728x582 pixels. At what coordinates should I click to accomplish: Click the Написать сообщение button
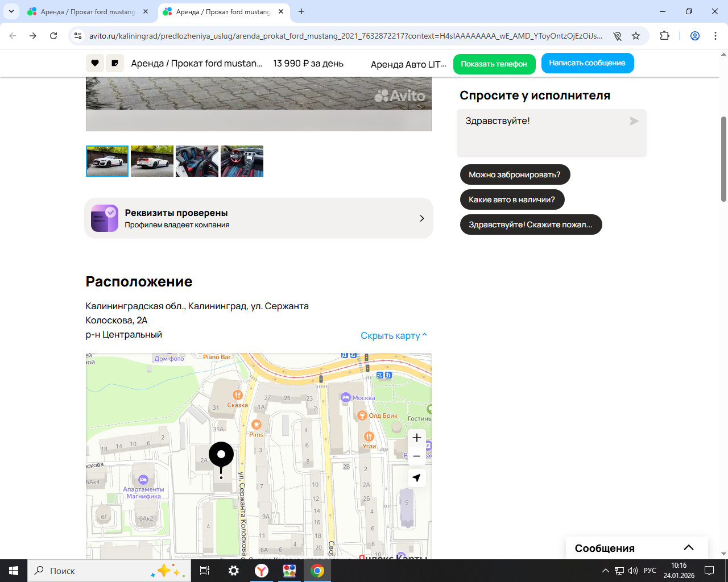(587, 63)
